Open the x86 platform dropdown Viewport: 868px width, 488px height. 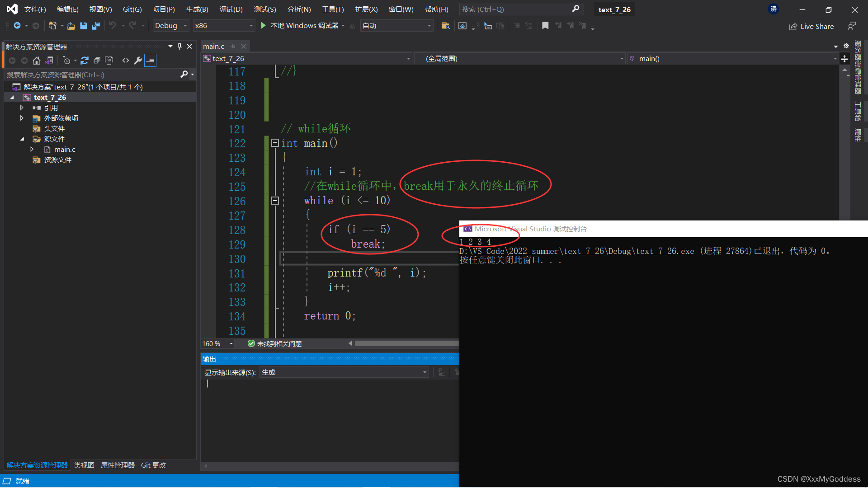(x=224, y=26)
